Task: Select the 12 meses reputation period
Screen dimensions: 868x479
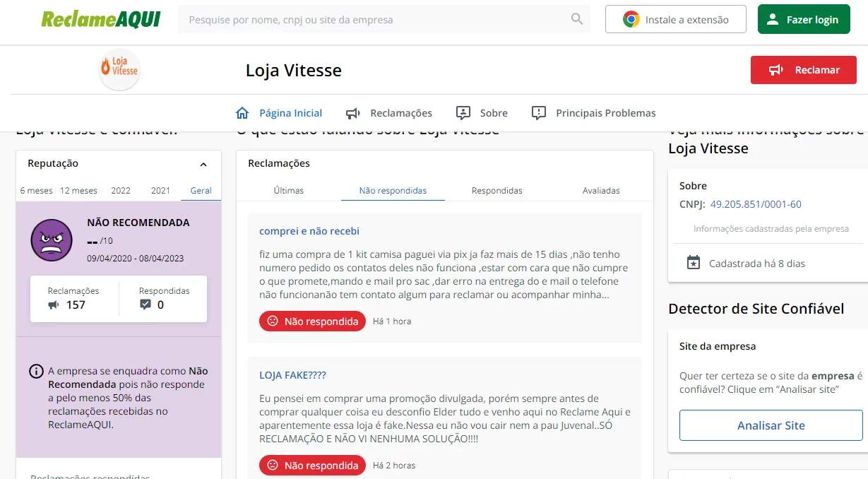Action: pos(78,190)
